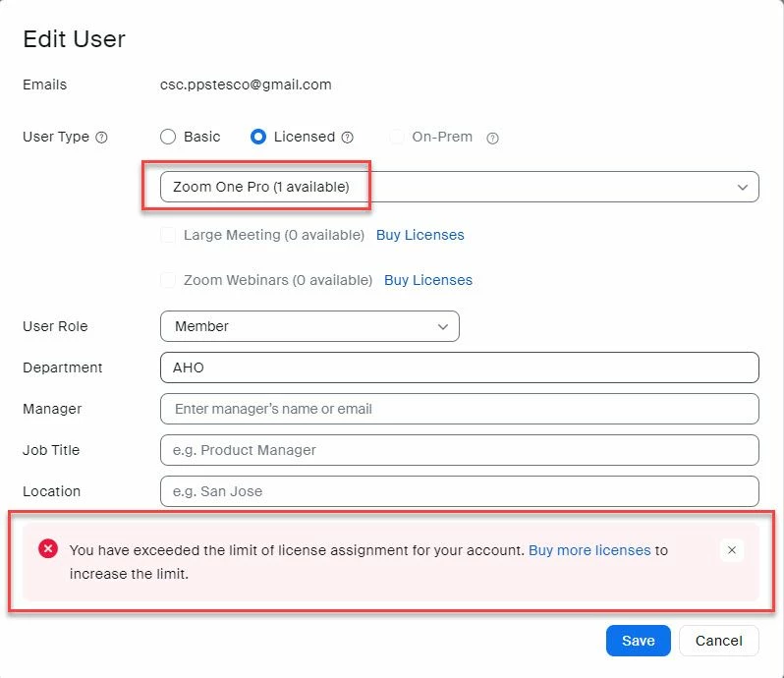Screen dimensions: 784x678
Task: Click Buy Licenses next to Large Meeting
Action: click(x=420, y=235)
